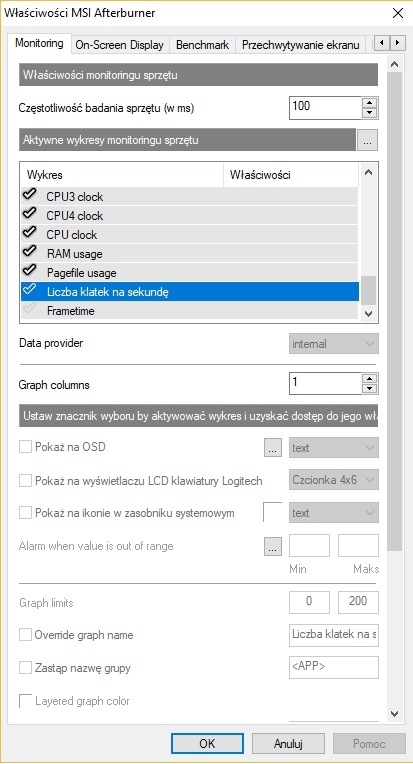Click the alarm Maks value field
Image resolution: width=413 pixels, height=764 pixels.
[x=358, y=546]
